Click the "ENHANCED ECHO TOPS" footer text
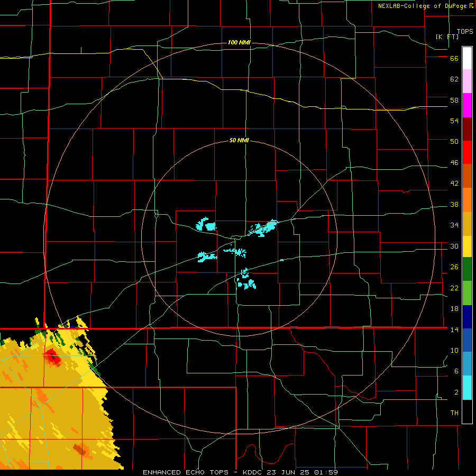 click(x=186, y=472)
